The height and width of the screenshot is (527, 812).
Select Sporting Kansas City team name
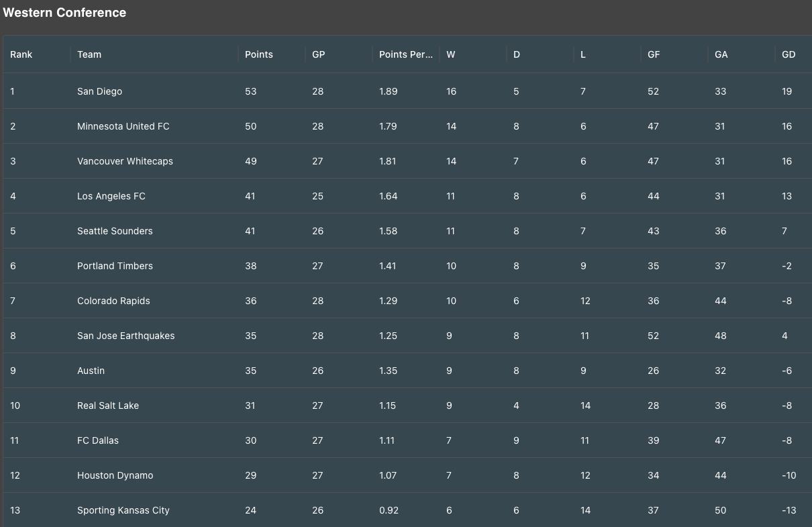(x=123, y=510)
